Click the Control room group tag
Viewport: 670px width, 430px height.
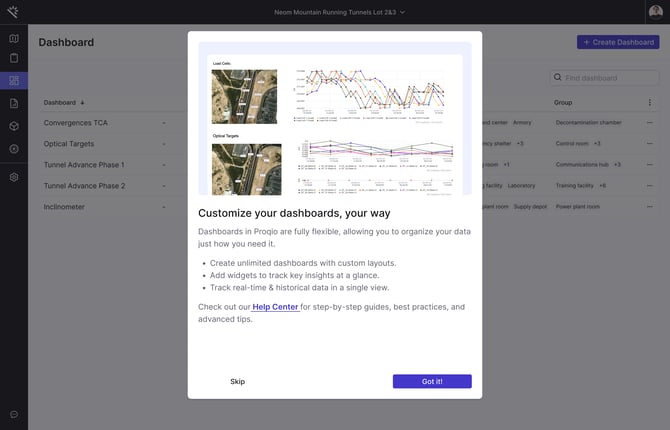pyautogui.click(x=572, y=144)
